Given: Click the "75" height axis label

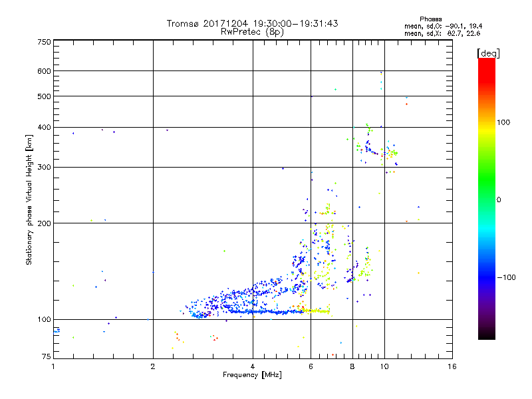Looking at the screenshot, I should click(x=47, y=356).
